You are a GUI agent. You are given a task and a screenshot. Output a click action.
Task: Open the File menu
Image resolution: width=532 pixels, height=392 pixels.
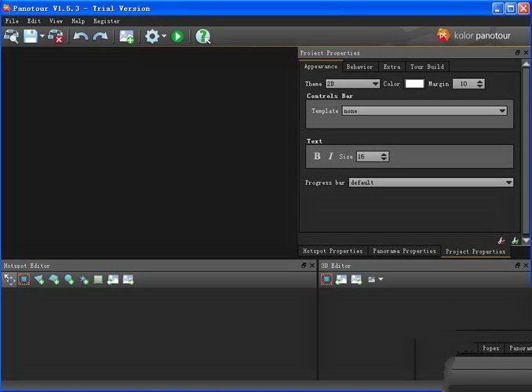(x=12, y=21)
